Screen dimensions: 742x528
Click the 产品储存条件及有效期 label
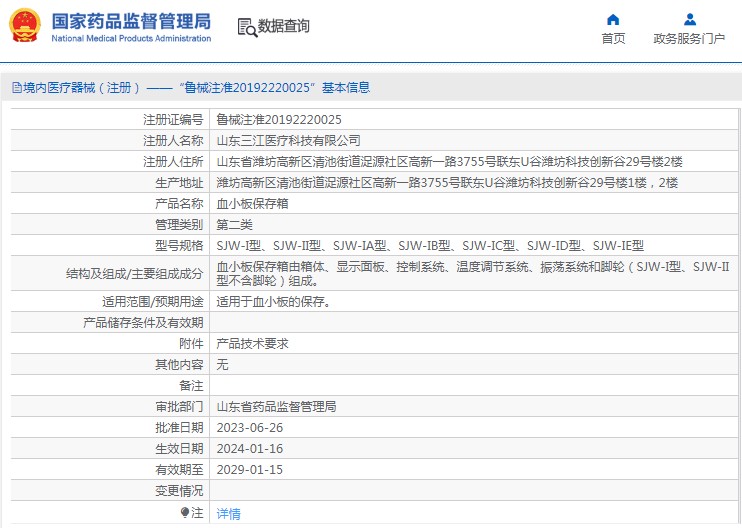point(143,323)
